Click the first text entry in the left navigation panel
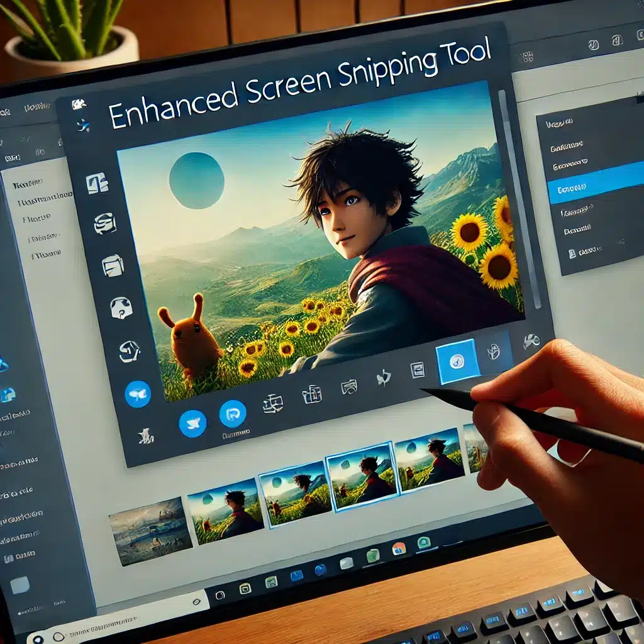This screenshot has width=644, height=644. pos(28,184)
